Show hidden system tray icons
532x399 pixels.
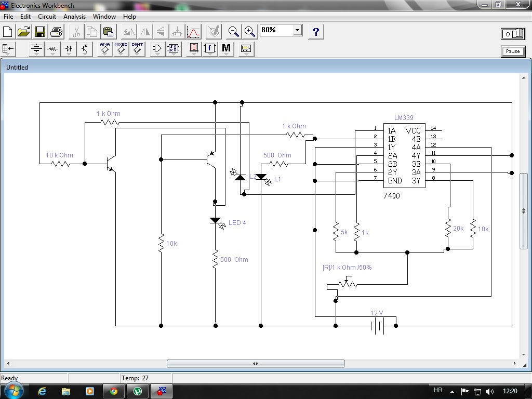point(452,392)
